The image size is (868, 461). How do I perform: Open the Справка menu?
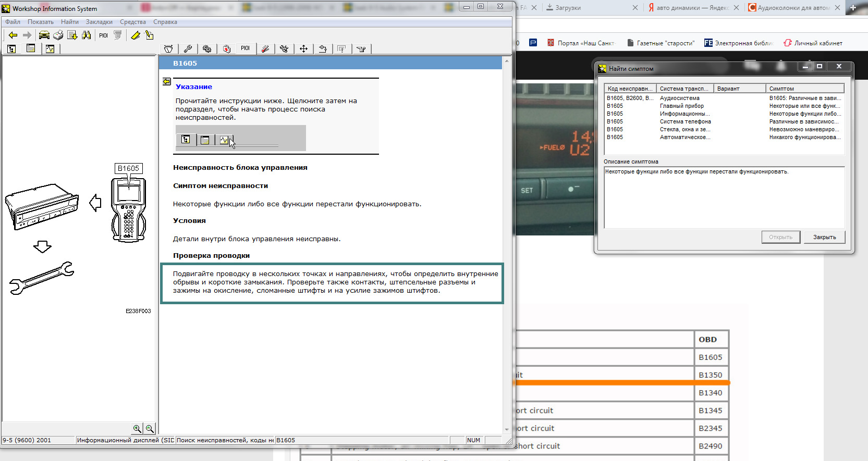(165, 22)
